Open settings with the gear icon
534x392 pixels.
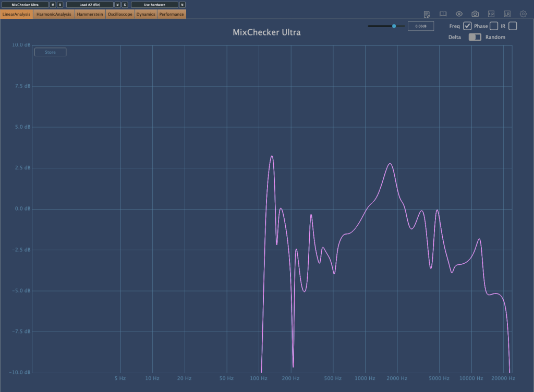click(x=523, y=14)
